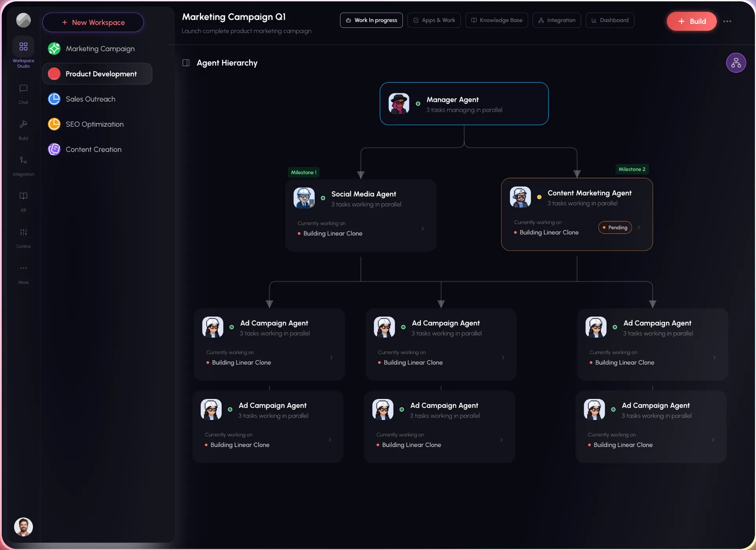
Task: Expand the top-right Ad Campaign Agent chevron
Action: [x=714, y=357]
